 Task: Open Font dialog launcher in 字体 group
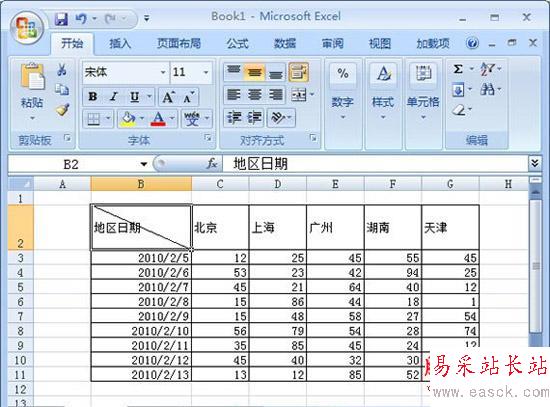(208, 138)
